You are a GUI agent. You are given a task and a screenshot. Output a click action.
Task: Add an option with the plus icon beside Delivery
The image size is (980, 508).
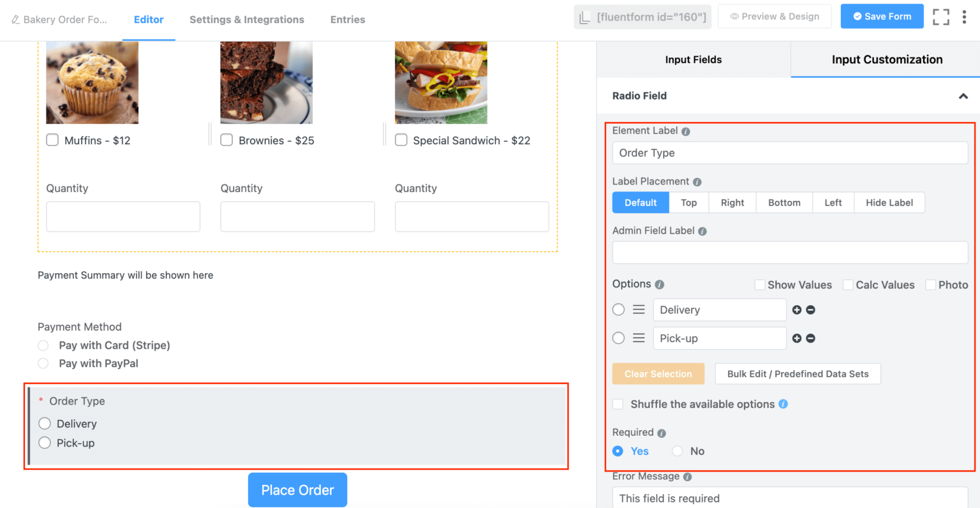796,310
